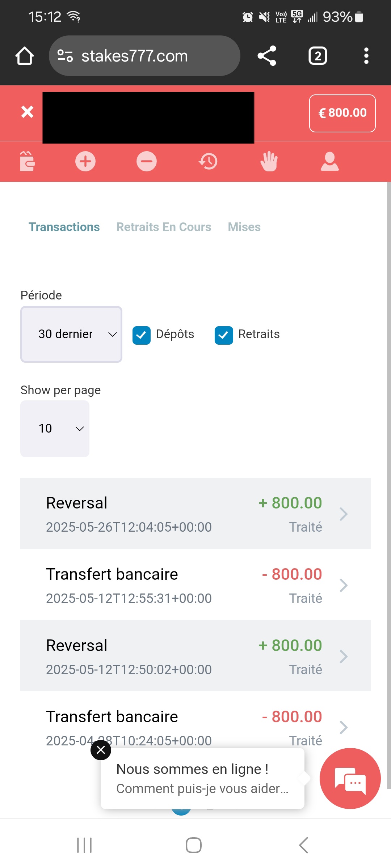The image size is (391, 868).
Task: Tap the stakes777.com address bar
Action: tap(145, 56)
